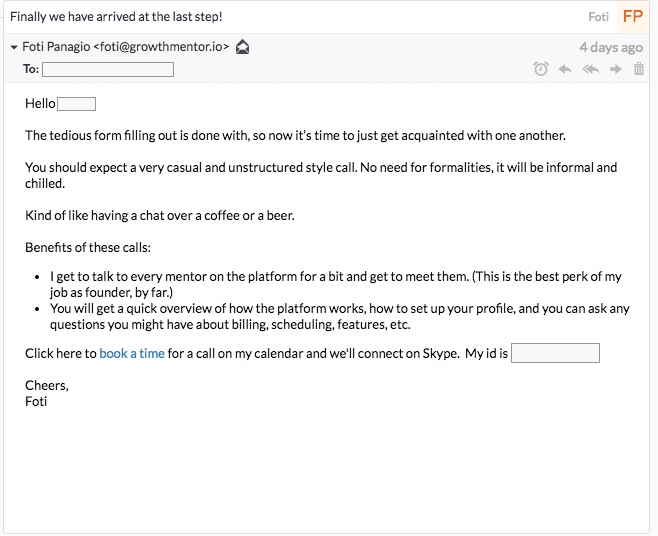Reply to Foti's email
The height and width of the screenshot is (536, 658).
click(x=565, y=69)
